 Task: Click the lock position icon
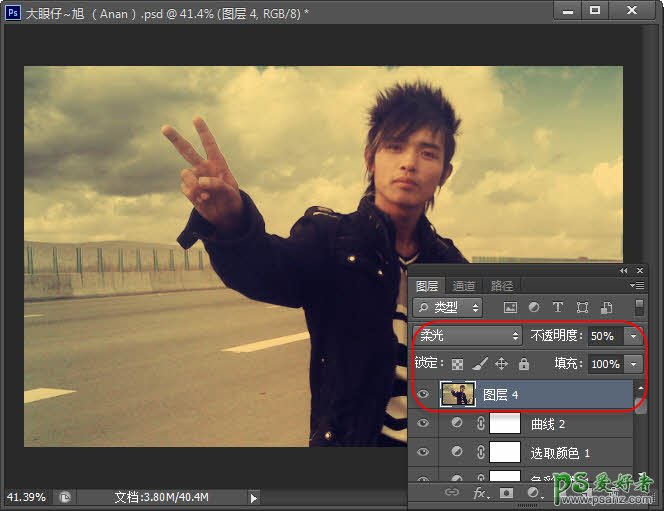[501, 364]
